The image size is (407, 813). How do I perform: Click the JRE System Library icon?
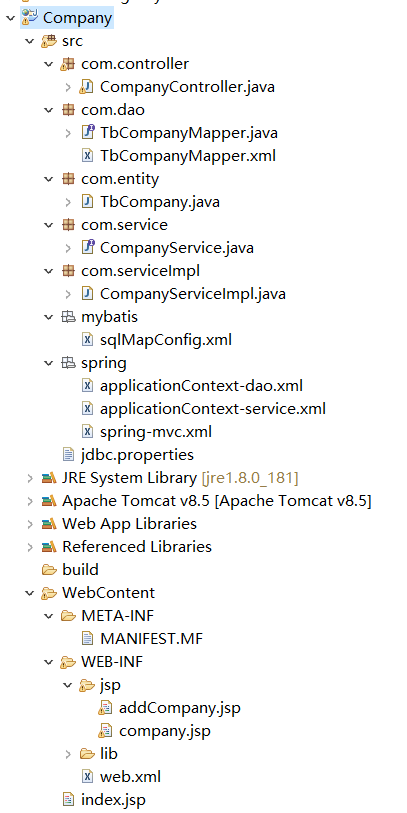(49, 478)
